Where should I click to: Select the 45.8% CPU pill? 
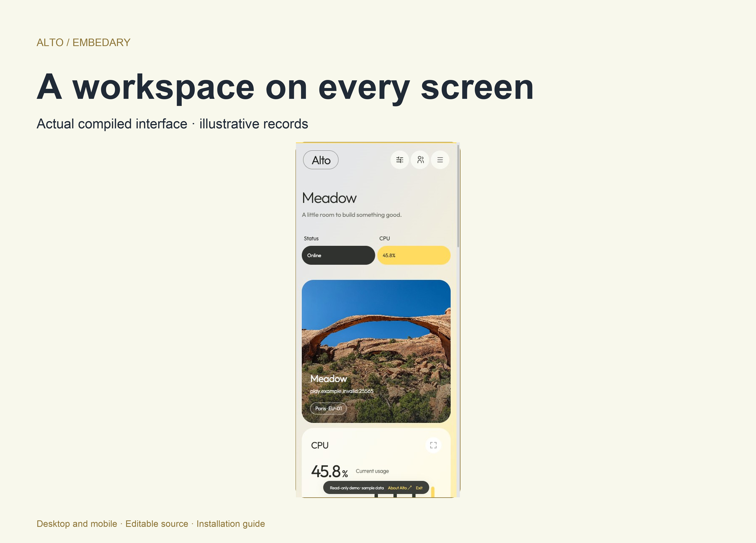tap(414, 255)
